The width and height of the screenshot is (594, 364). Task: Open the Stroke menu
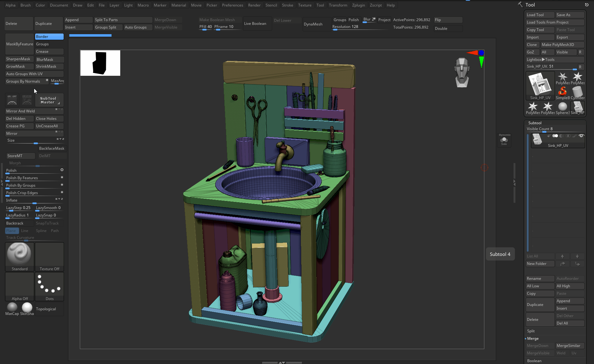click(x=287, y=5)
